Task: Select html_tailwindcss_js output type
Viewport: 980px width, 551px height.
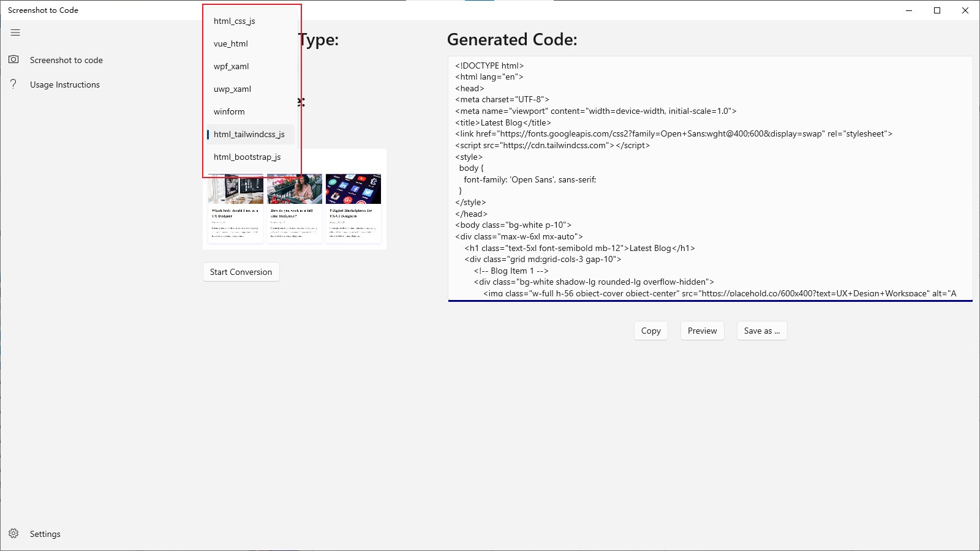Action: (x=249, y=134)
